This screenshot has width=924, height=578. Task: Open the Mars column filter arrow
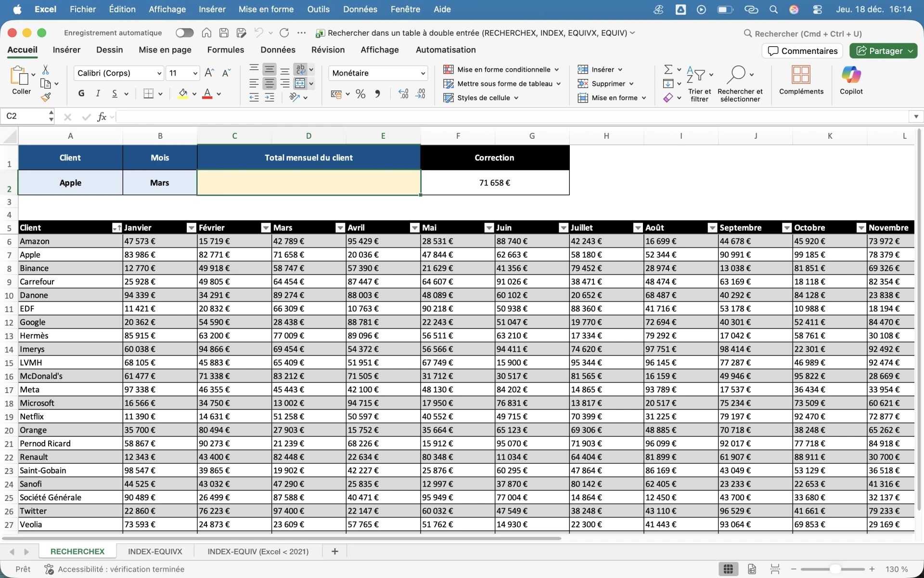coord(340,228)
